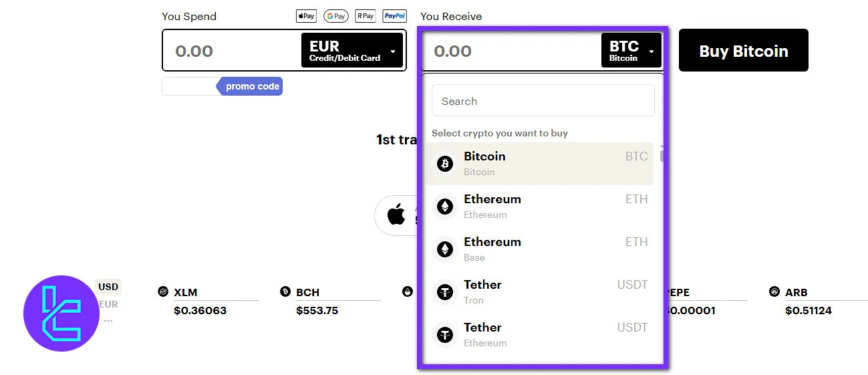Click the XLM ticker icon
The image size is (868, 375).
click(162, 291)
